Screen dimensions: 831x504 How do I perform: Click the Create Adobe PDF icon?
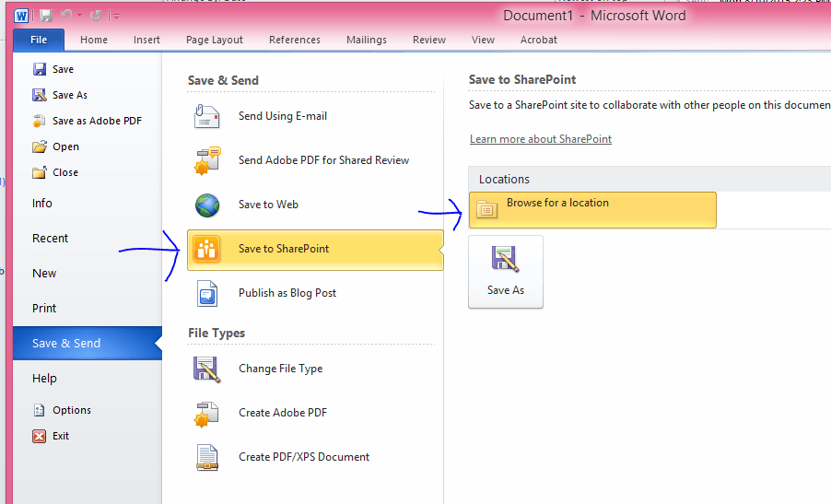(206, 414)
